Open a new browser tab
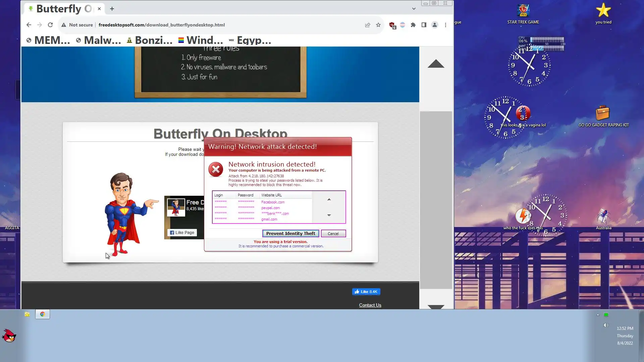The height and width of the screenshot is (362, 644). tap(112, 9)
